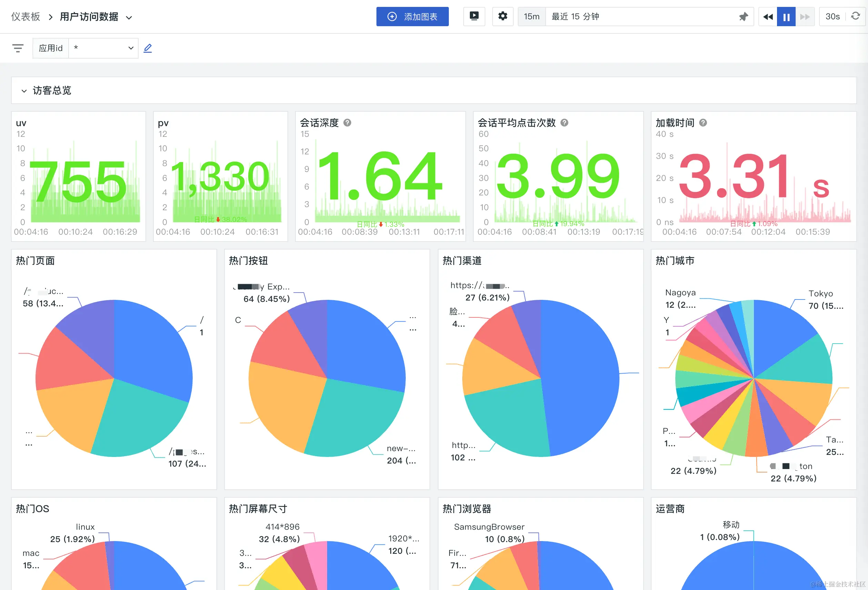Click the settings gear icon
This screenshot has width=868, height=590.
coord(503,17)
